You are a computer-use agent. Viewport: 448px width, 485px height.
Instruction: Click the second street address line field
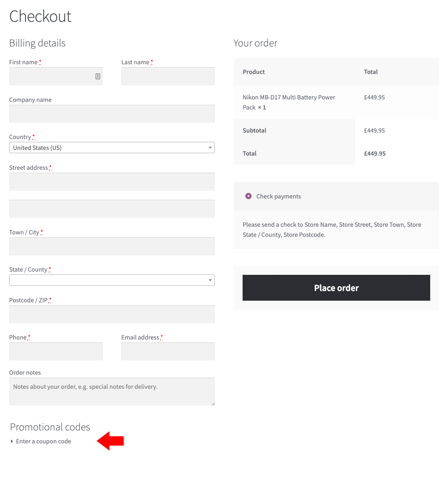pos(112,209)
